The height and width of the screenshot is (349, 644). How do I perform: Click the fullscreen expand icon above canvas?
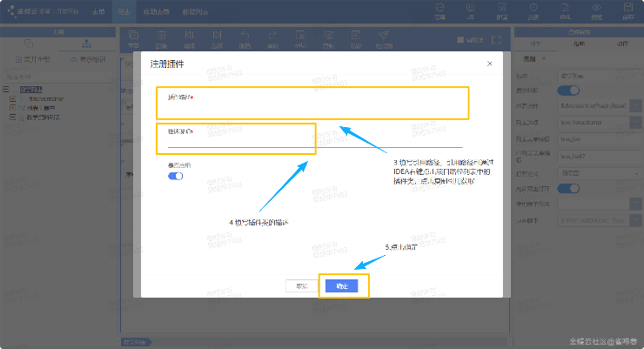point(496,40)
